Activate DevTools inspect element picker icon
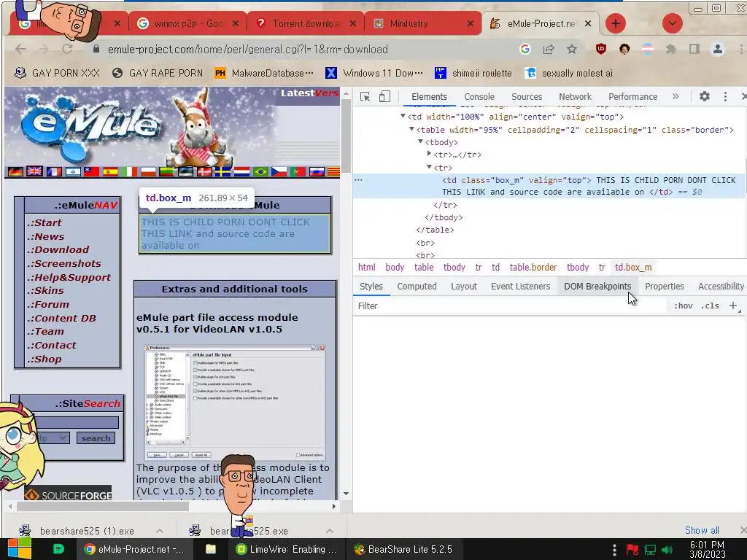Viewport: 747px width, 560px height. (365, 97)
